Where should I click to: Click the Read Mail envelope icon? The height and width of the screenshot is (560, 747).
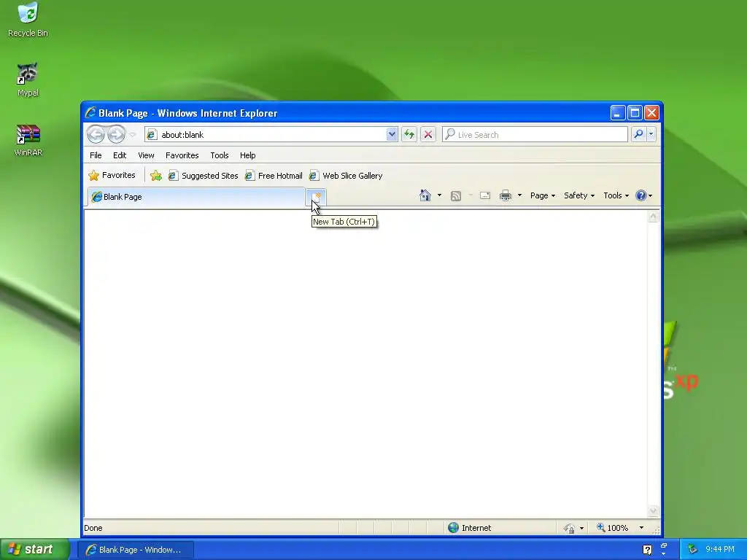pyautogui.click(x=485, y=195)
